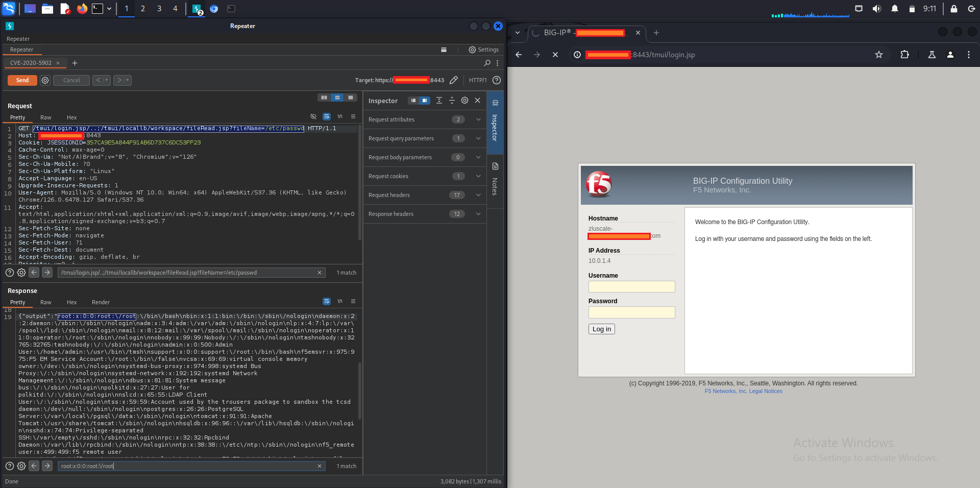Open the Repeater tab options kebab menu
Screen dimensions: 980x488
click(x=497, y=63)
